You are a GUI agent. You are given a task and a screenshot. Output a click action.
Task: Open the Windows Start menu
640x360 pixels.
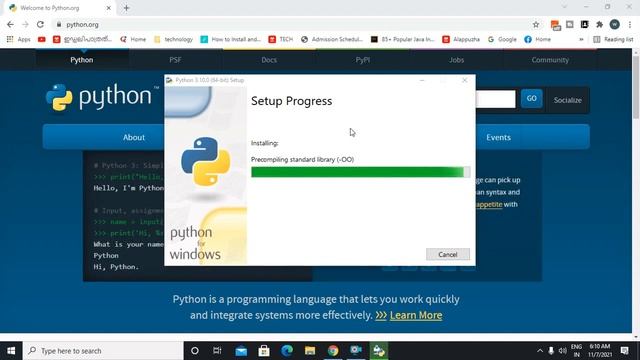11,351
